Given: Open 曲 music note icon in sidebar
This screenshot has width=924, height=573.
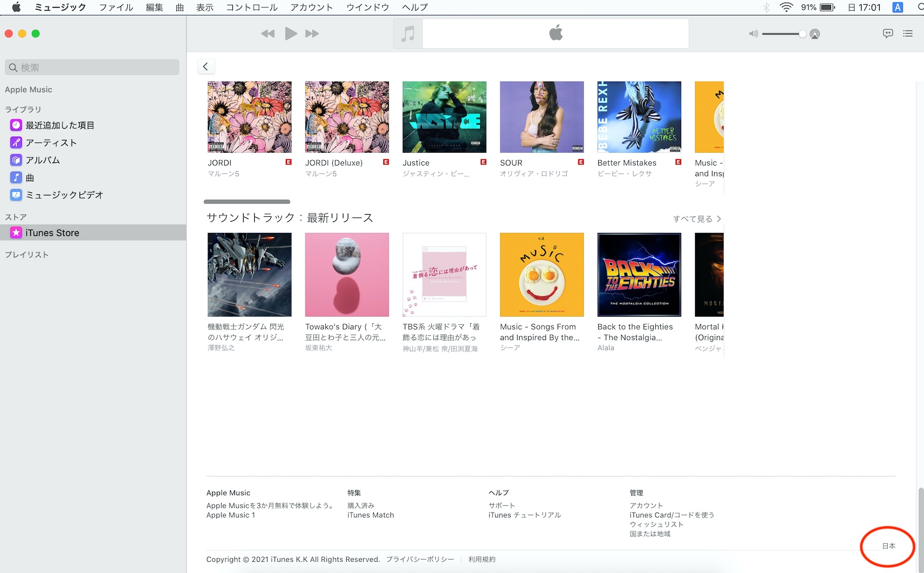Looking at the screenshot, I should 16,177.
